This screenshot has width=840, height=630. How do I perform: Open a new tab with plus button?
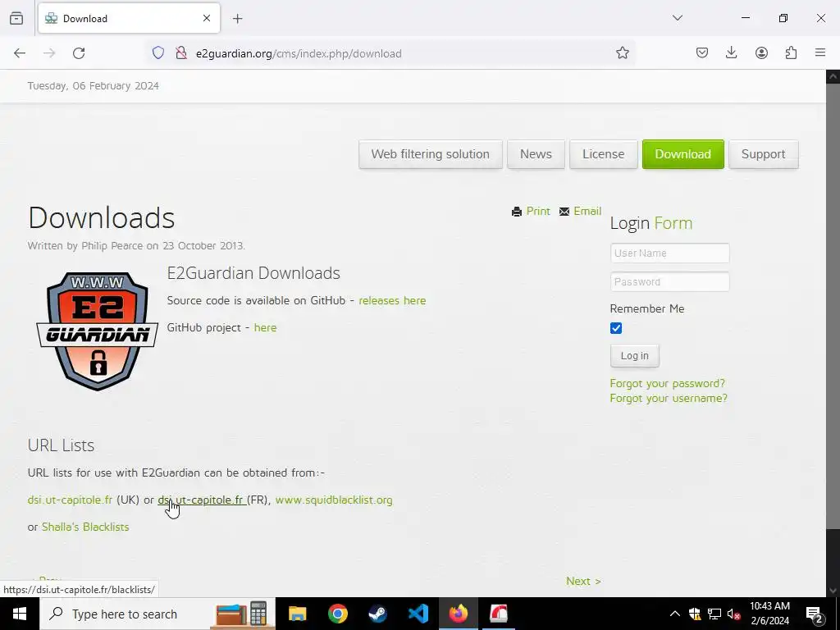pyautogui.click(x=238, y=19)
